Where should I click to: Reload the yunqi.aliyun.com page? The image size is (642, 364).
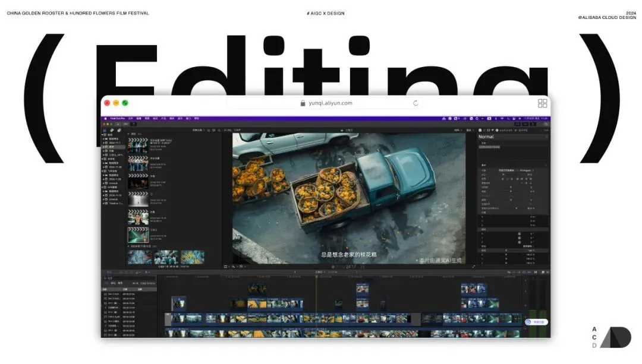(416, 103)
